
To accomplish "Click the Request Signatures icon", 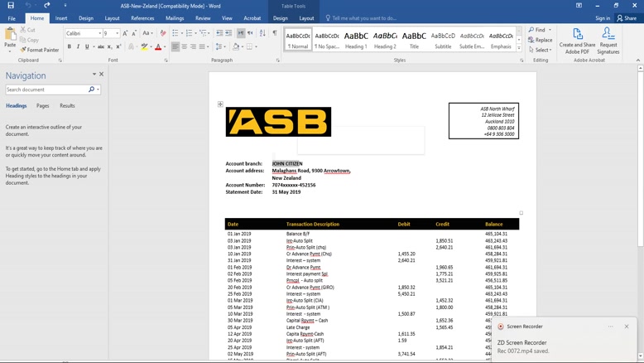I will tap(608, 41).
